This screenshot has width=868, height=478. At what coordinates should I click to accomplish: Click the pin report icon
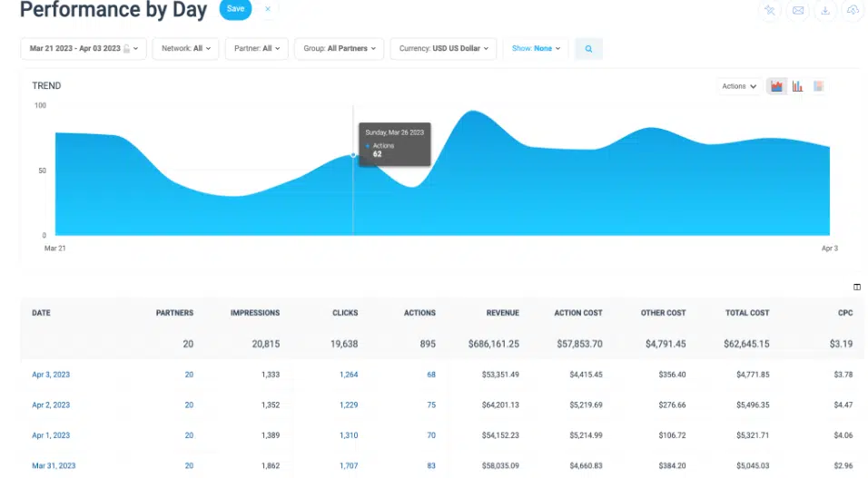pyautogui.click(x=770, y=10)
